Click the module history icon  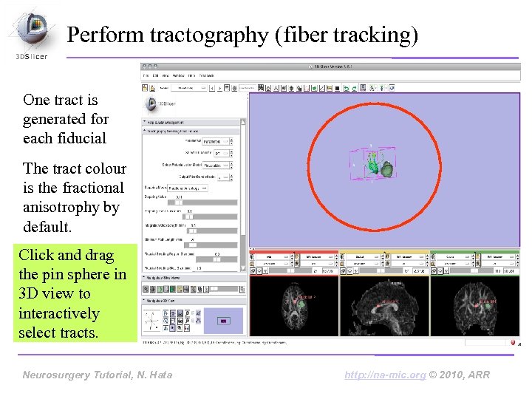(x=227, y=88)
